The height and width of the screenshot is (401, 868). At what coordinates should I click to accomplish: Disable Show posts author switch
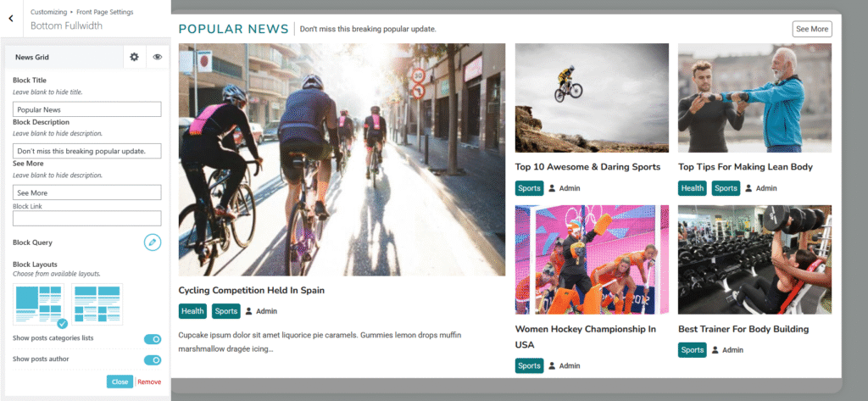(153, 360)
